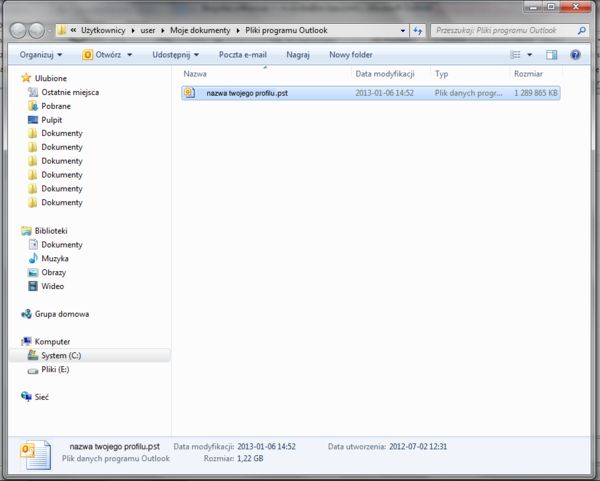Select Sieć in navigation pane
The image size is (600, 481).
(41, 397)
